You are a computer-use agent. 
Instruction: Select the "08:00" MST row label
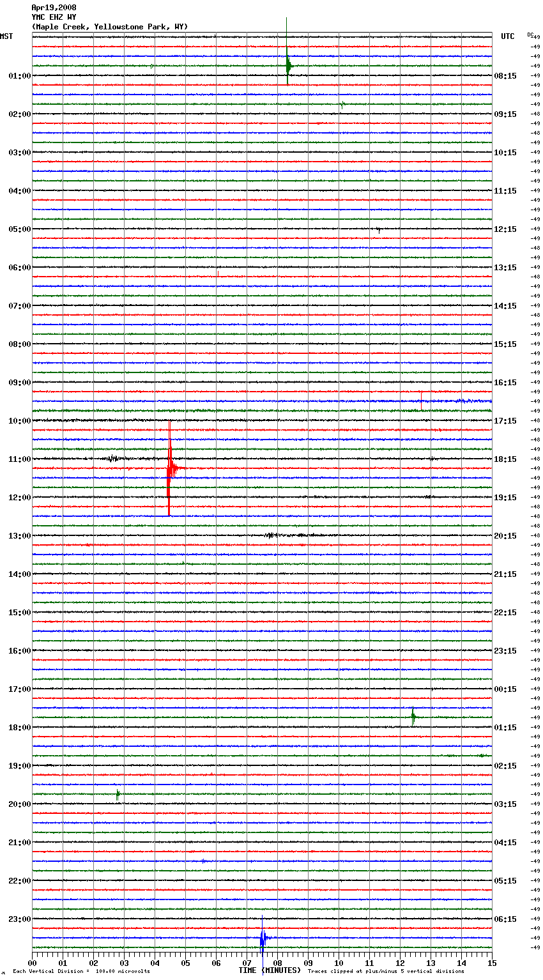click(19, 344)
